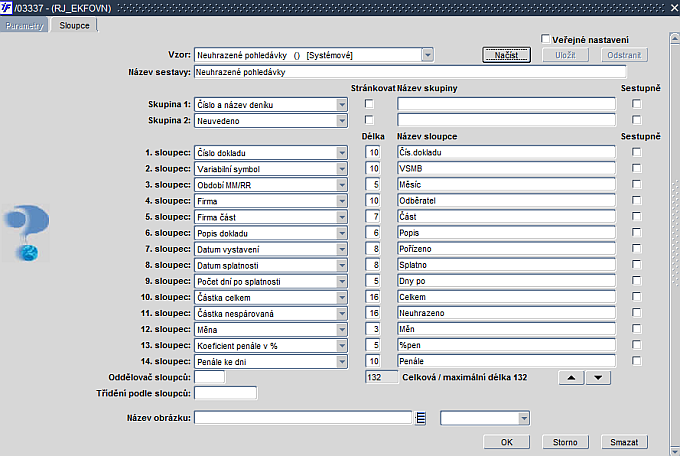Viewport: 680px width, 456px height.
Task: Click the vertical scrollbar track on the right
Action: (675, 243)
